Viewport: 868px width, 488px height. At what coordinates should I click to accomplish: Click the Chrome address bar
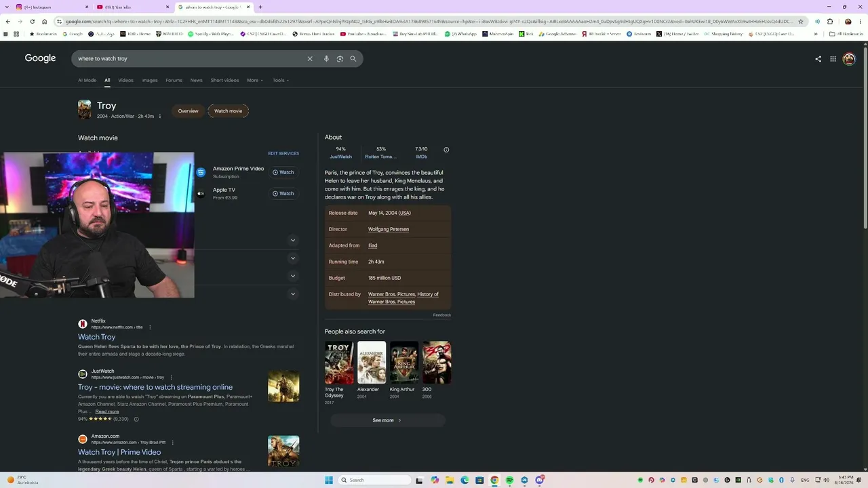427,22
